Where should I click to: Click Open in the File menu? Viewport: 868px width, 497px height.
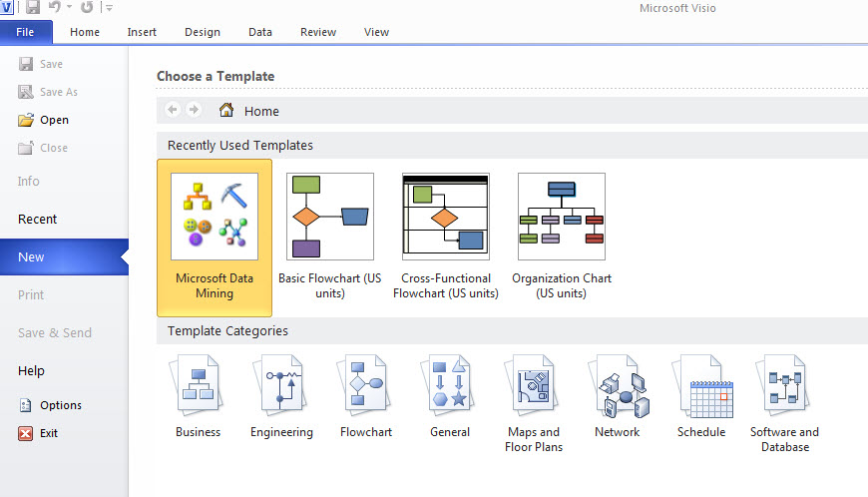54,120
